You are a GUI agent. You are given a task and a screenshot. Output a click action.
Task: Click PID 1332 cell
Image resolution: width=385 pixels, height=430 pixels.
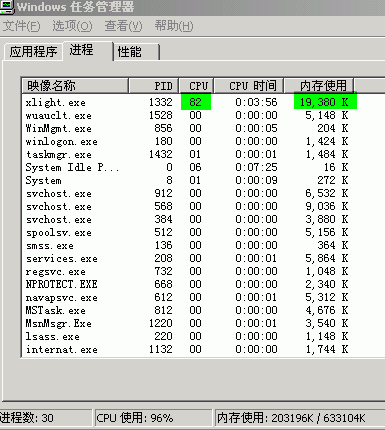point(161,102)
